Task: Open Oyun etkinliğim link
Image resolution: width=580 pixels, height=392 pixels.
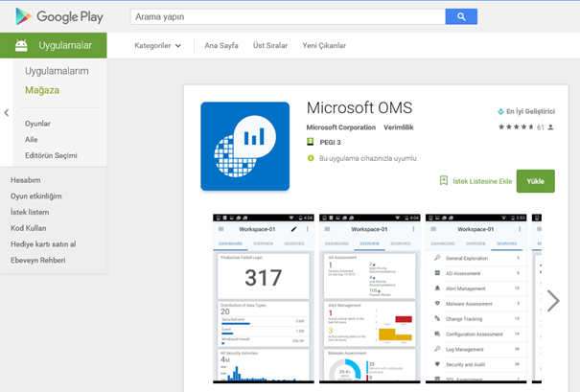Action: pos(35,196)
